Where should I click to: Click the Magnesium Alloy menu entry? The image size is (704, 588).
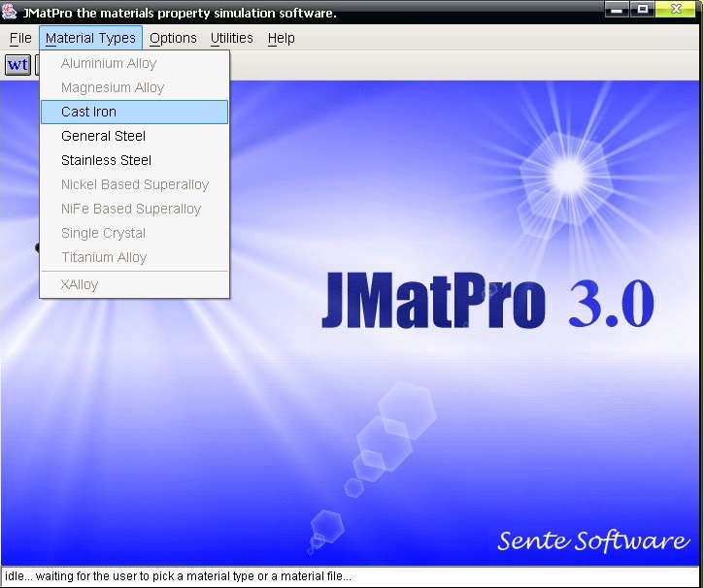(x=134, y=87)
